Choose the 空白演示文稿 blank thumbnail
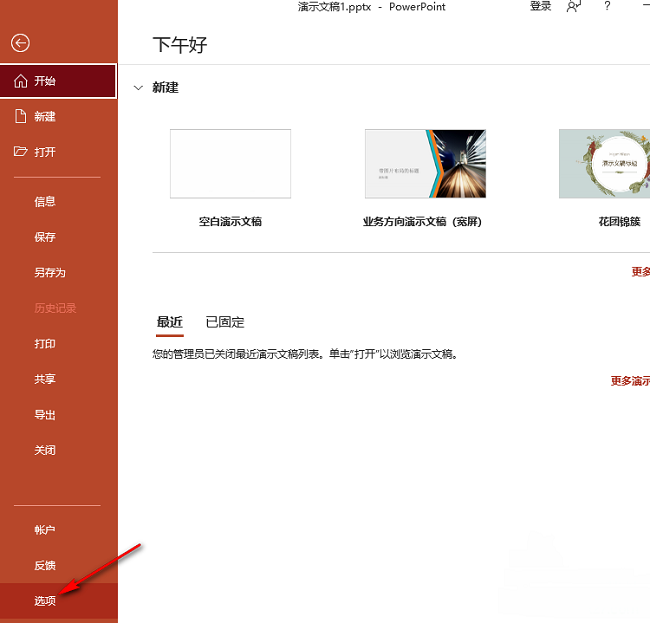This screenshot has width=650, height=623. (230, 164)
